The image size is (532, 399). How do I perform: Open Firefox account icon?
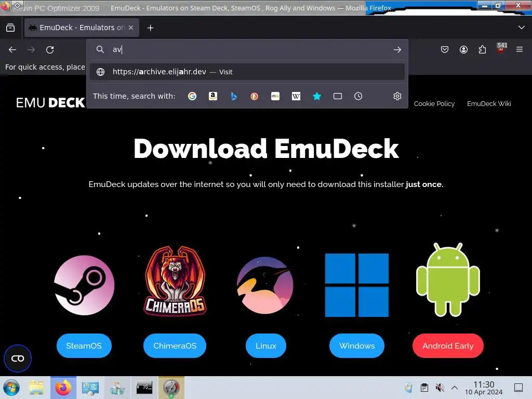tap(463, 50)
